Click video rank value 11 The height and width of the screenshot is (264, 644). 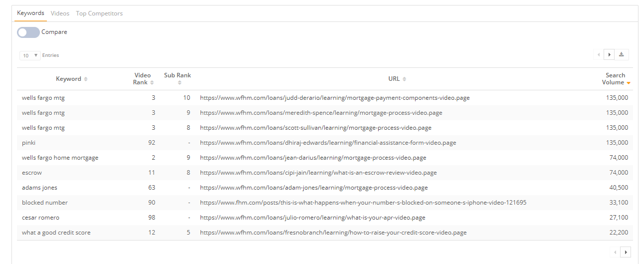(x=152, y=173)
